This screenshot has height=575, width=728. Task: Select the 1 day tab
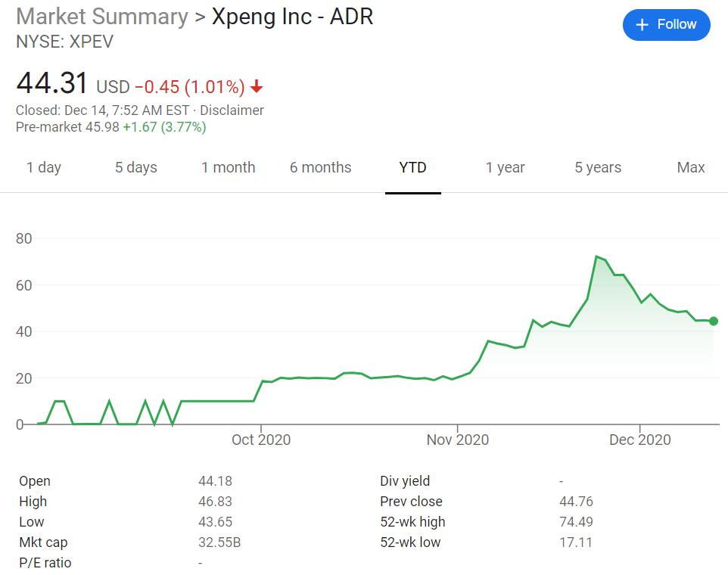(x=44, y=167)
